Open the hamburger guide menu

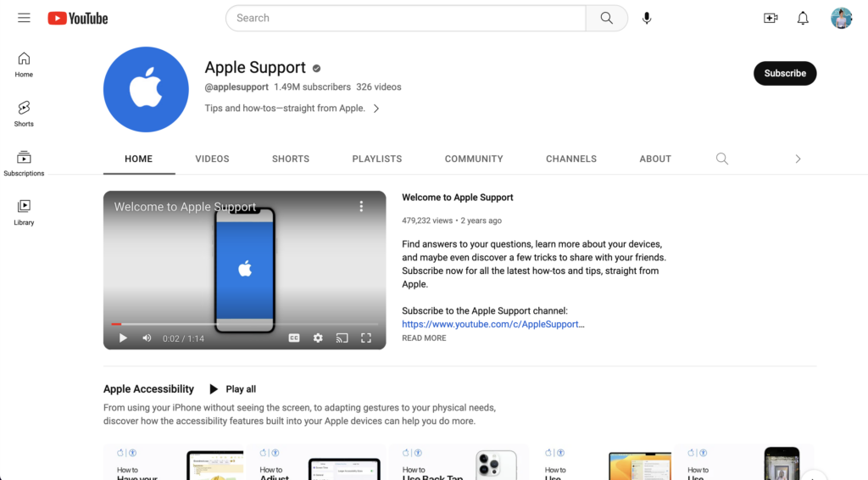click(x=24, y=18)
